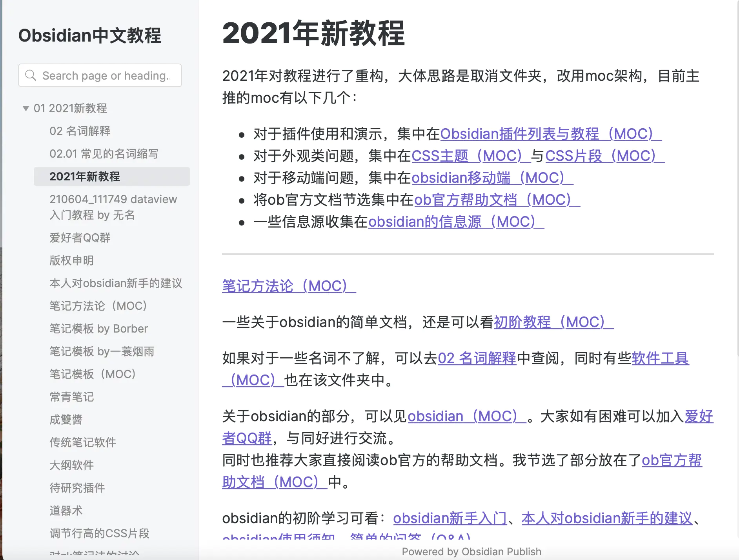Screen dimensions: 739x560
Task: Open 版权申明 page
Action: (x=71, y=260)
